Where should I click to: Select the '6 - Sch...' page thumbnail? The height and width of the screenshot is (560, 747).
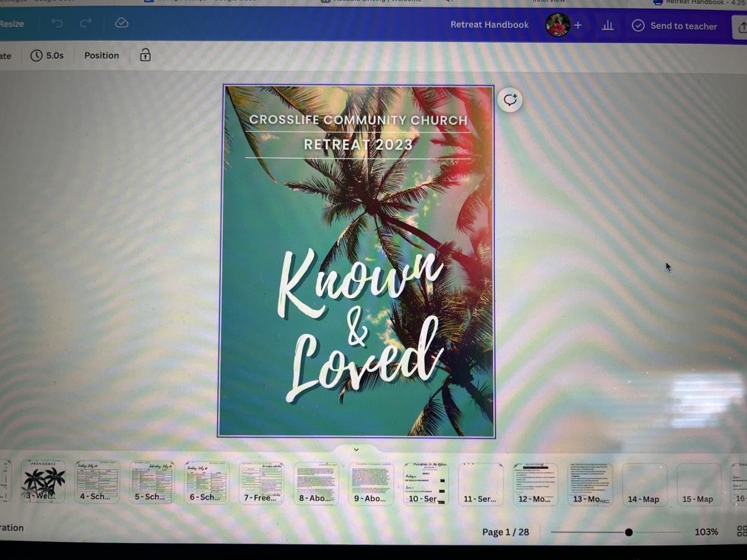click(x=206, y=482)
